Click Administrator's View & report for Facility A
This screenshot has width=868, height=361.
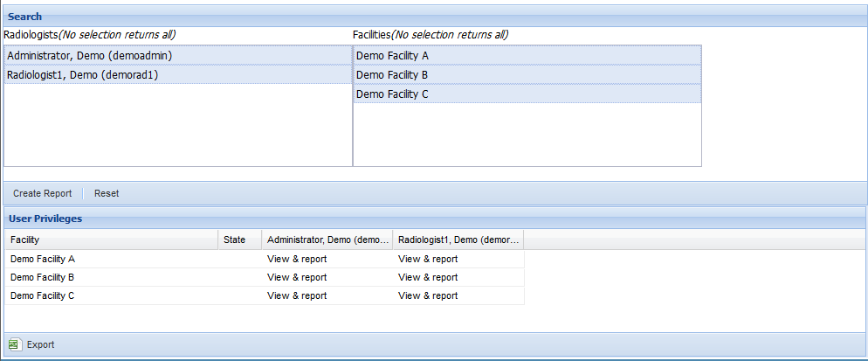pyautogui.click(x=297, y=259)
